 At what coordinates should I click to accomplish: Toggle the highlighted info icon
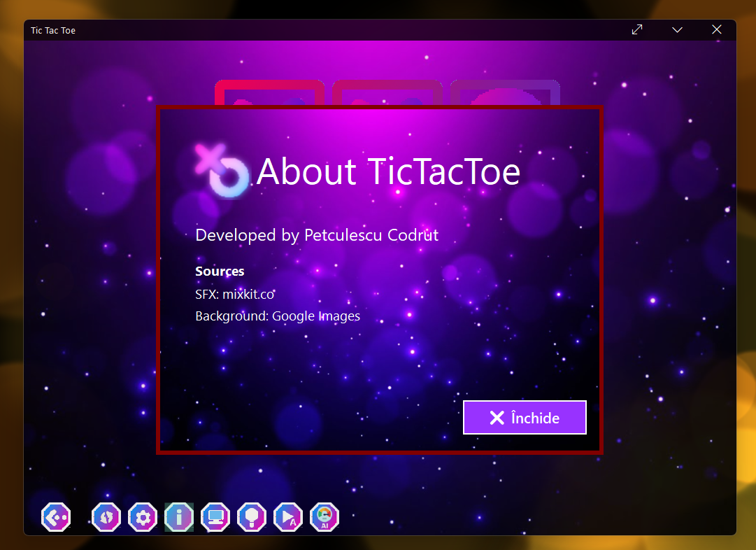tap(179, 517)
